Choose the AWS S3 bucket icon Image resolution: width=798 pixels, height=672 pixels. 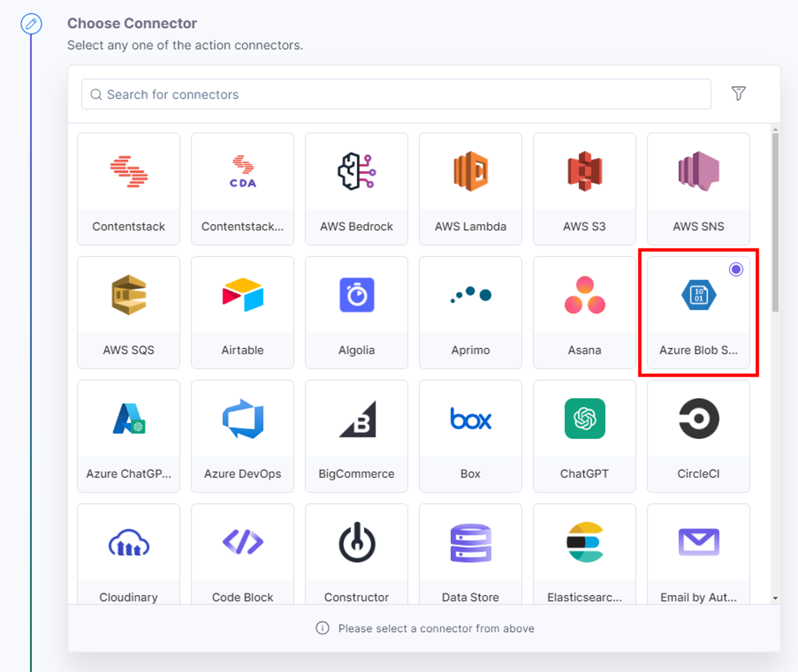pos(585,172)
